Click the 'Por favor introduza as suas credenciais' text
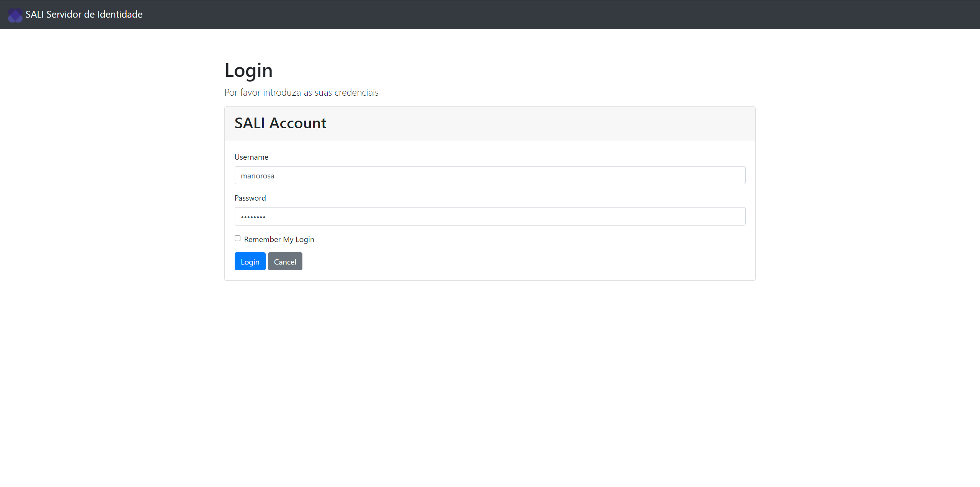This screenshot has width=980, height=487. tap(301, 93)
